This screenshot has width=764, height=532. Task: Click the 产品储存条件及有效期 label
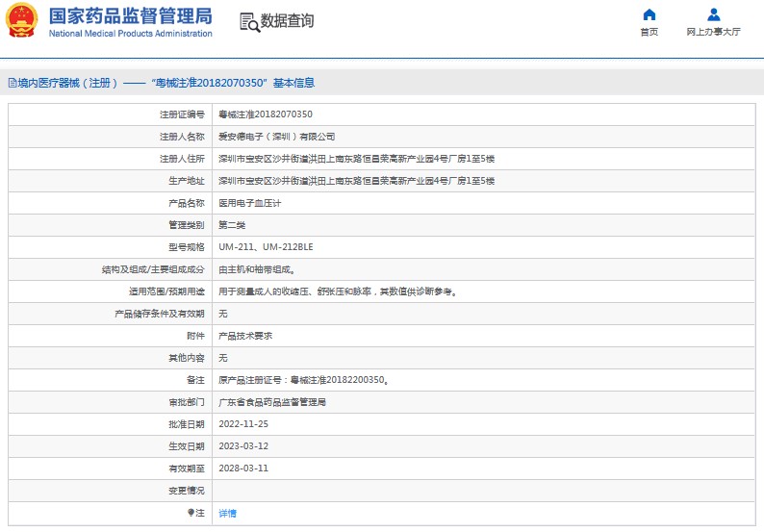coord(160,314)
